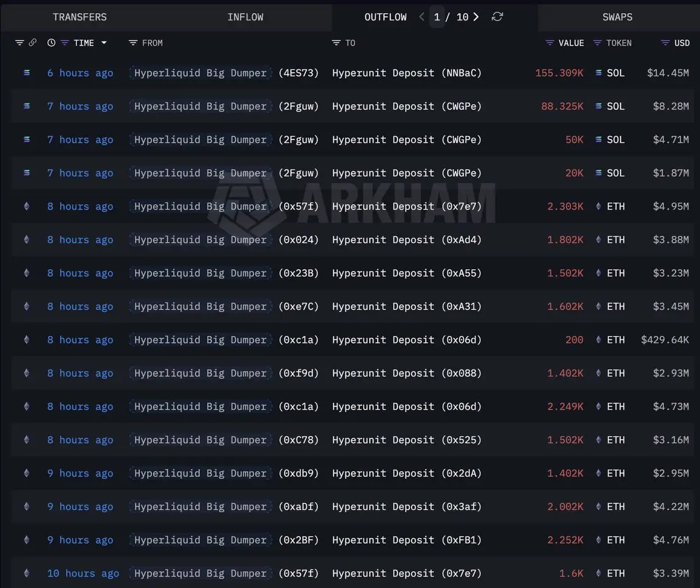The height and width of the screenshot is (588, 700).
Task: Open the VALUE column filter icon
Action: pyautogui.click(x=549, y=43)
